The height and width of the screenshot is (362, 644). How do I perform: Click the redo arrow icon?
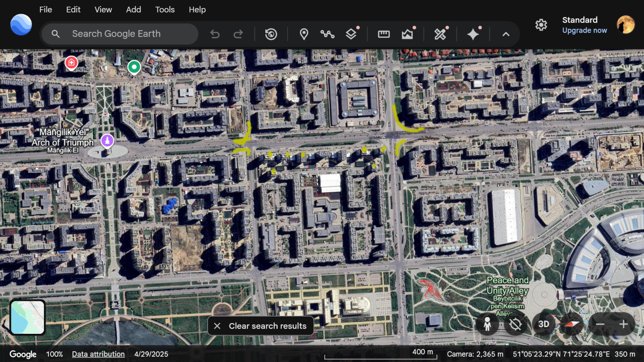coord(238,34)
